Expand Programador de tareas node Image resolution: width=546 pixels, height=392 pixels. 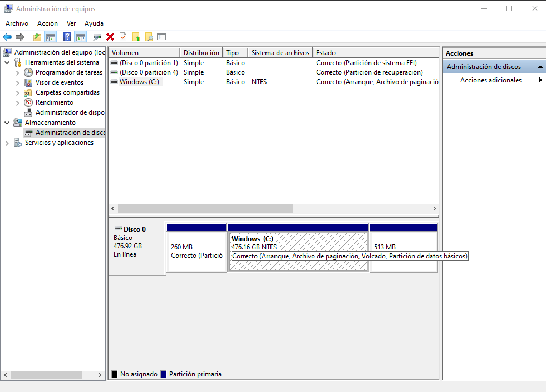[x=17, y=73]
